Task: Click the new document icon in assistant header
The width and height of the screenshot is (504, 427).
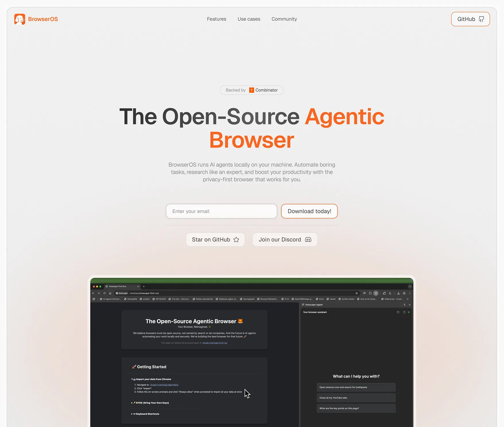Action: (404, 312)
